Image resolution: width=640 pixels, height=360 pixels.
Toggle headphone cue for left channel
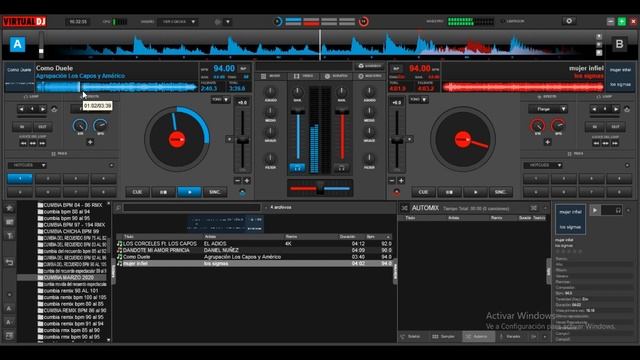click(x=298, y=168)
